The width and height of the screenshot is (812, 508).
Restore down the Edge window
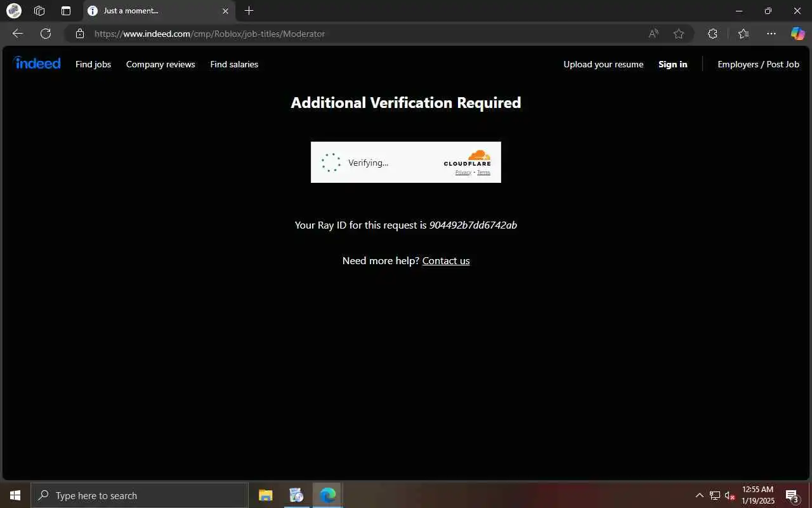pos(768,11)
